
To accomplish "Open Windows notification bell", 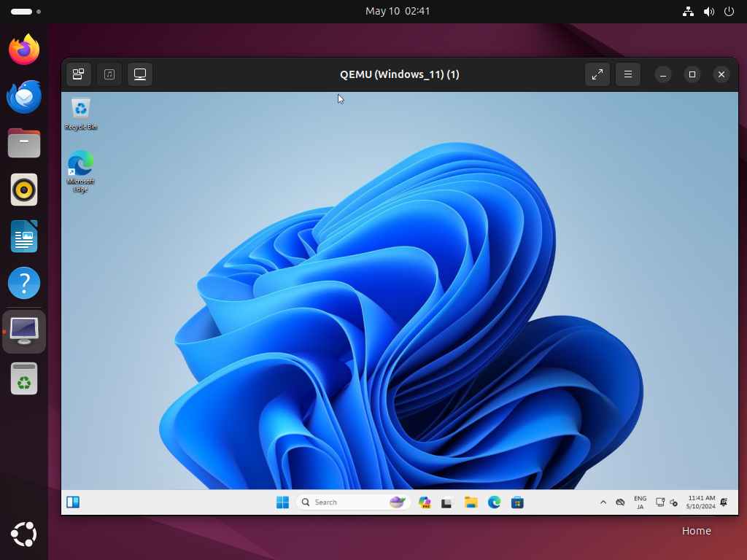I will click(x=724, y=502).
